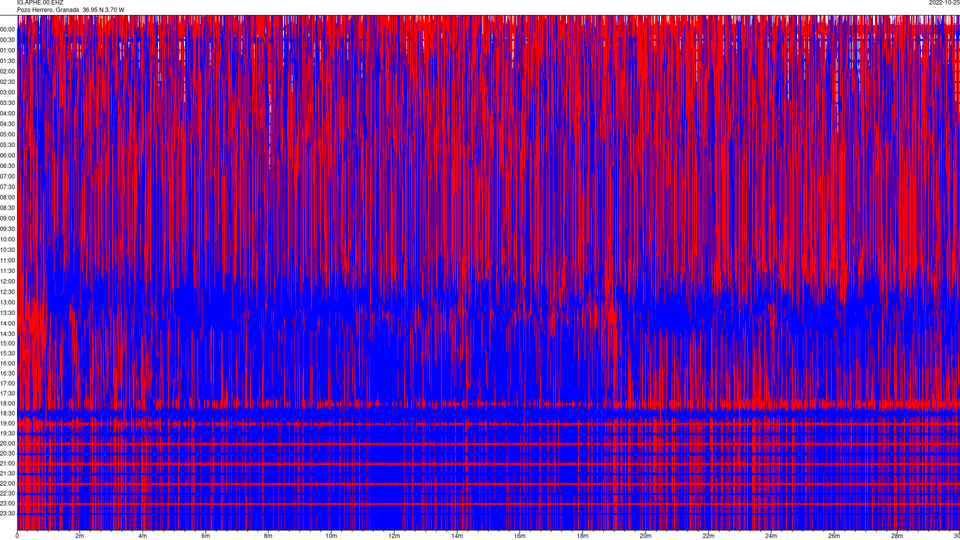Viewport: 960px width, 540px height.
Task: Pick the 08:30 time row label
Action: 7,208
